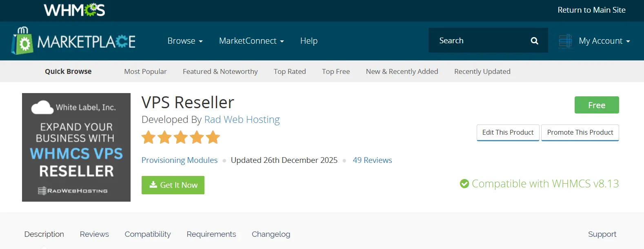This screenshot has height=249, width=644.
Task: Click the Get It Now button
Action: tap(173, 185)
